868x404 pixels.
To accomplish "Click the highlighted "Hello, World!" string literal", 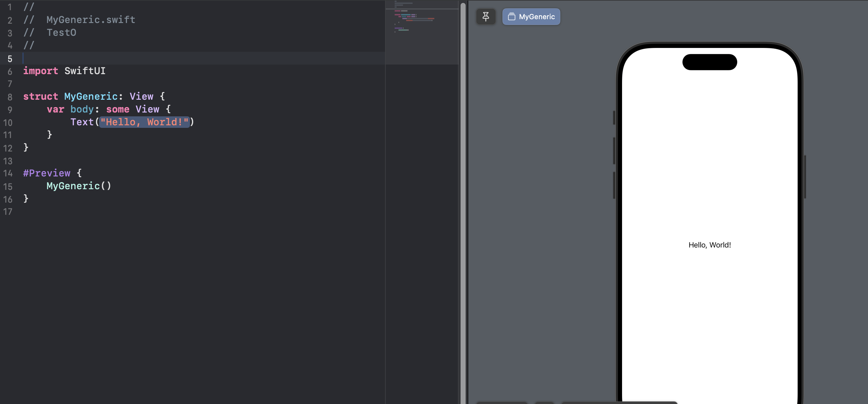I will [x=144, y=122].
